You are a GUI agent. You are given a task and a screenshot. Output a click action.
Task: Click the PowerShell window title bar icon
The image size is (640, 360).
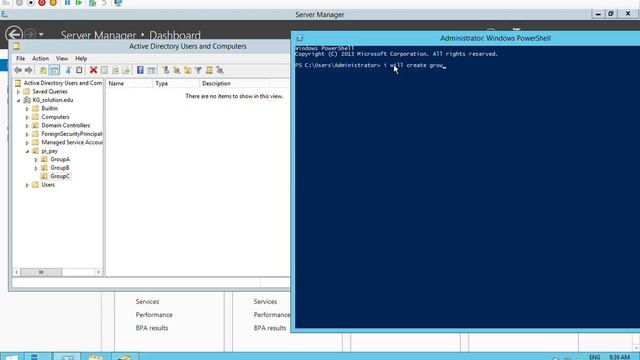[x=300, y=38]
